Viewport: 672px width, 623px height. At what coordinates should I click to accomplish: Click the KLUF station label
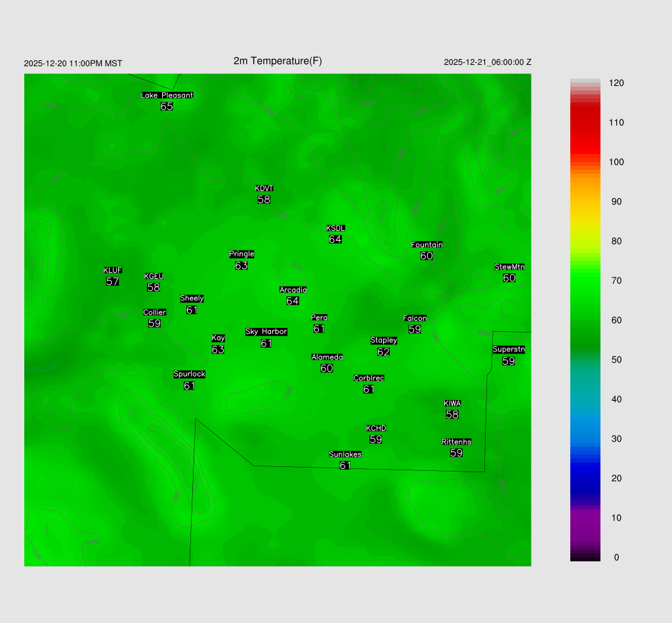click(112, 270)
